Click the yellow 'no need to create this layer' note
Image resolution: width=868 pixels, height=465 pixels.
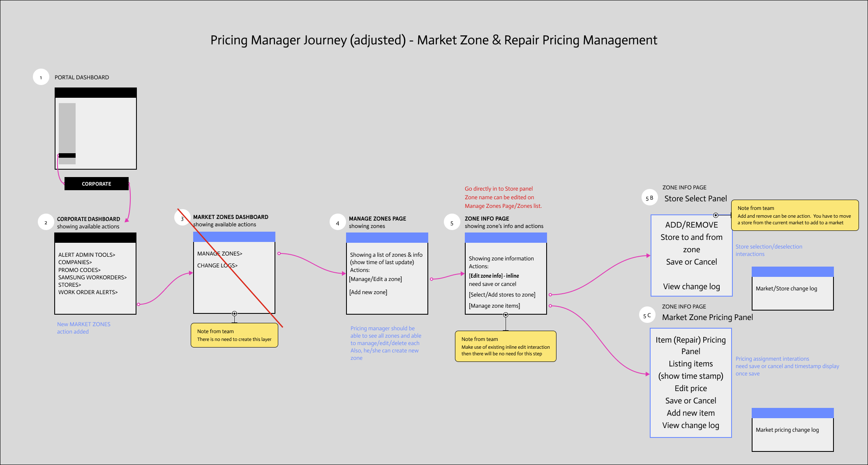(x=234, y=335)
